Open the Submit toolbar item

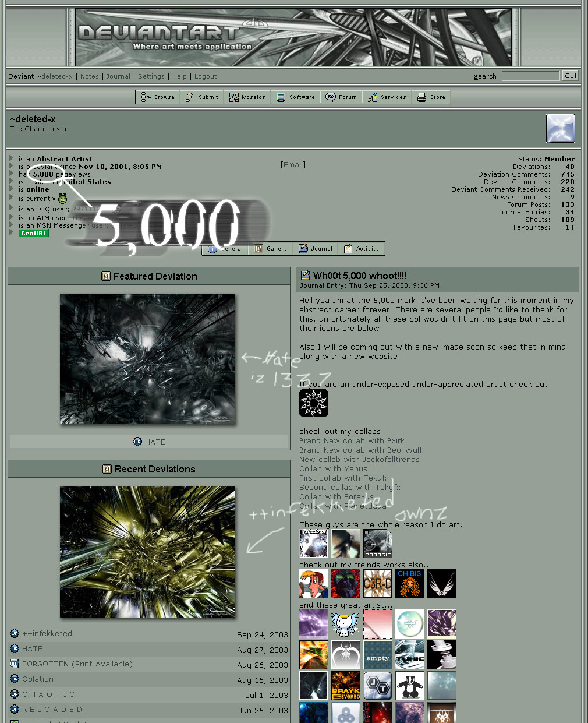point(201,97)
